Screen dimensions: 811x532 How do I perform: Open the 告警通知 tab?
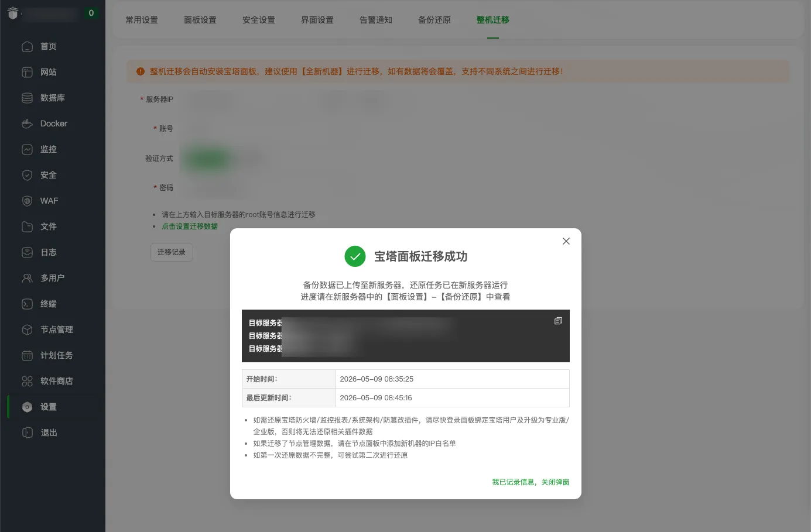(376, 20)
